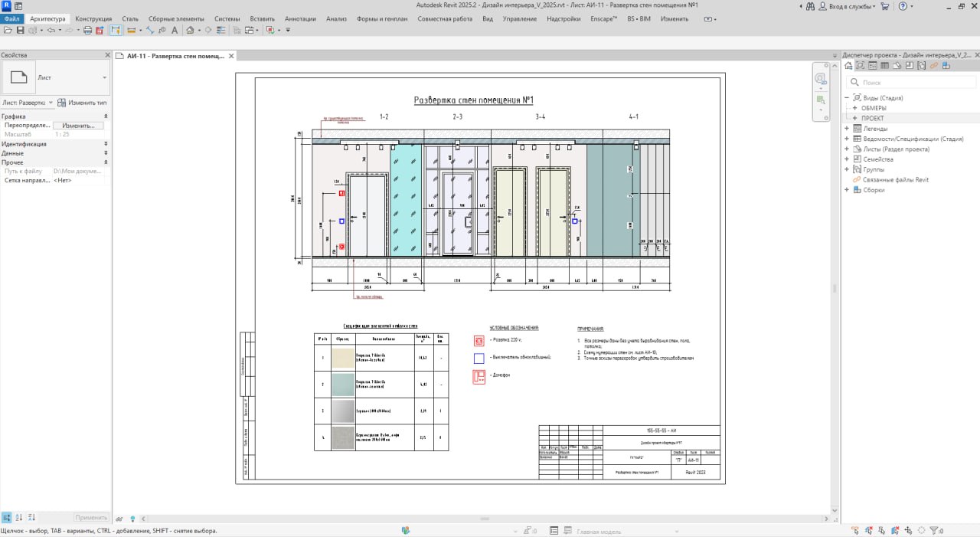Click the Default 3D View house icon
The image size is (980, 537).
click(x=190, y=31)
